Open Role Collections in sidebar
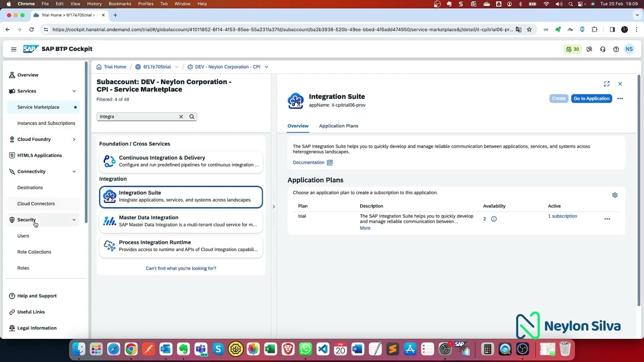Viewport: 644px width, 362px height. click(34, 252)
